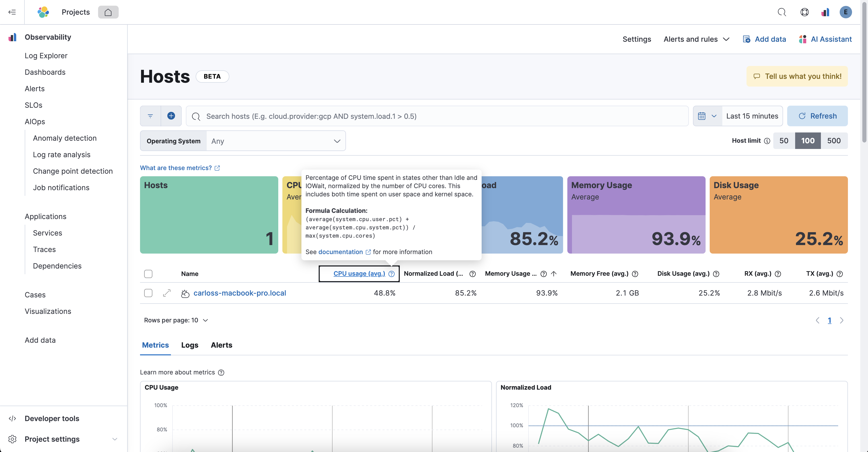Set host limit to 50

coord(784,141)
